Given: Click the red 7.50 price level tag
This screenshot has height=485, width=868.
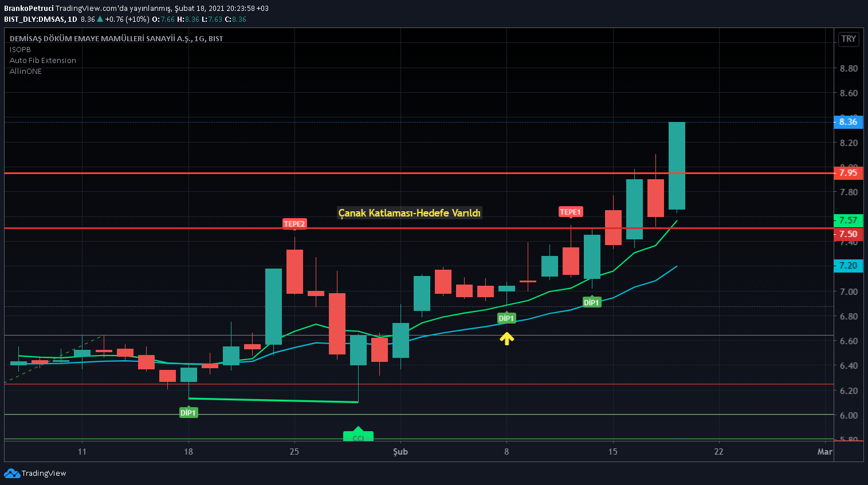Looking at the screenshot, I should point(848,234).
